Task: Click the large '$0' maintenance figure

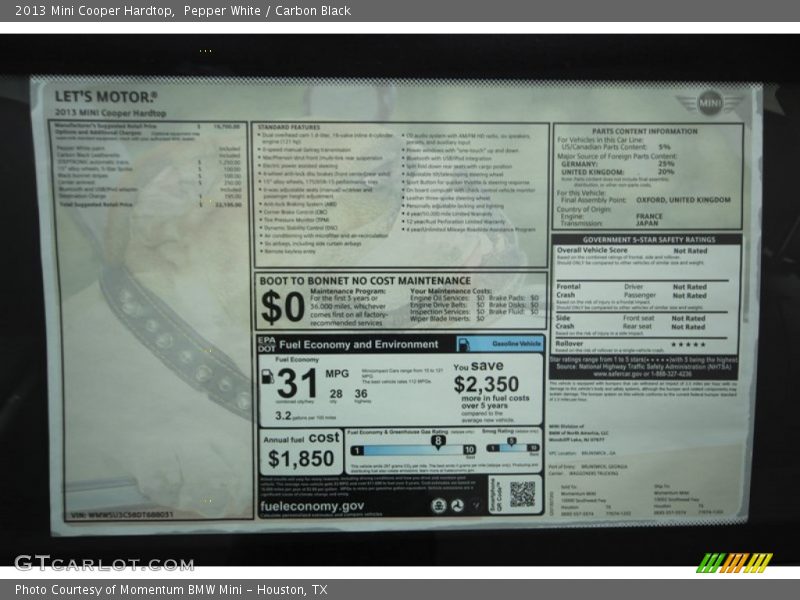Action: click(282, 308)
